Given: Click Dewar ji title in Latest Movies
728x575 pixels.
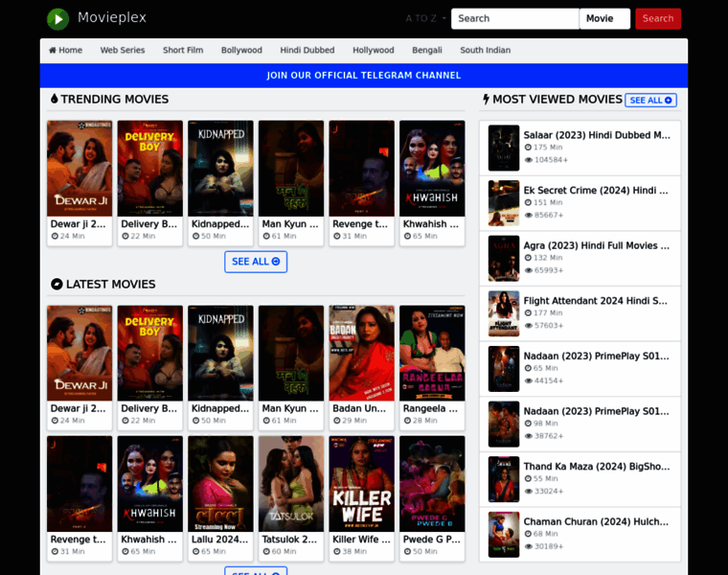Looking at the screenshot, I should pos(78,408).
